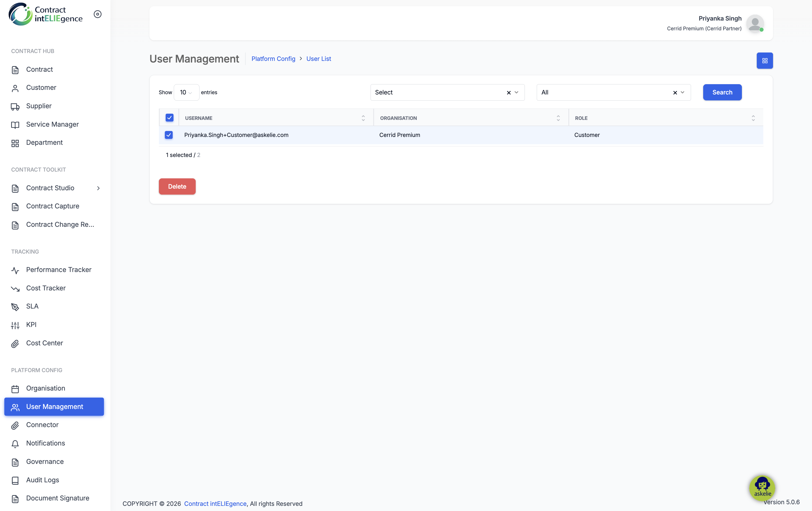Click the SLA pen tool icon

[15, 307]
